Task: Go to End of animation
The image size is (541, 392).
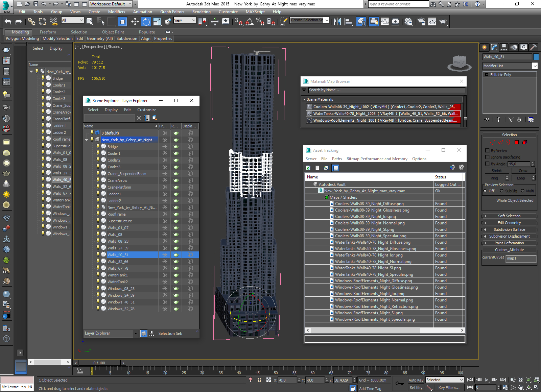Action: pyautogui.click(x=503, y=380)
